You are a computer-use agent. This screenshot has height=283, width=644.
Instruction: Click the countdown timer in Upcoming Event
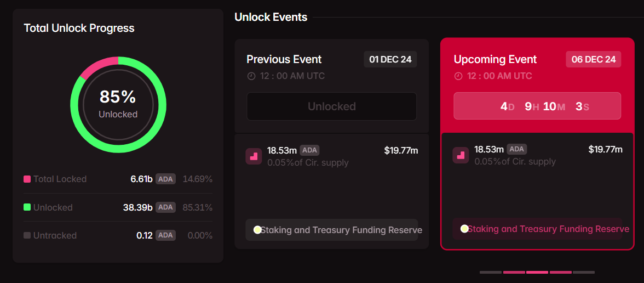click(x=537, y=106)
